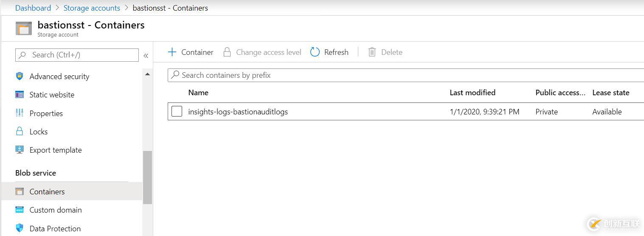Click the + Container button label

pyautogui.click(x=197, y=52)
